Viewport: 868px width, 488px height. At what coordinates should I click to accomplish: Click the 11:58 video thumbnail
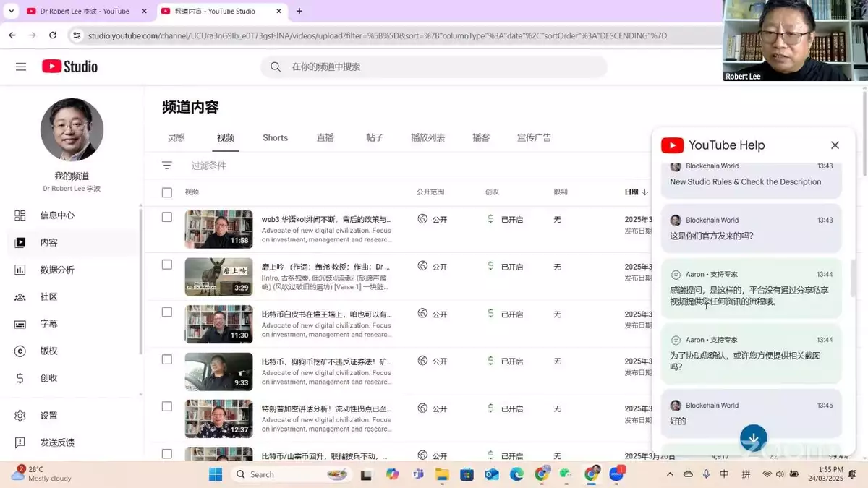[218, 229]
